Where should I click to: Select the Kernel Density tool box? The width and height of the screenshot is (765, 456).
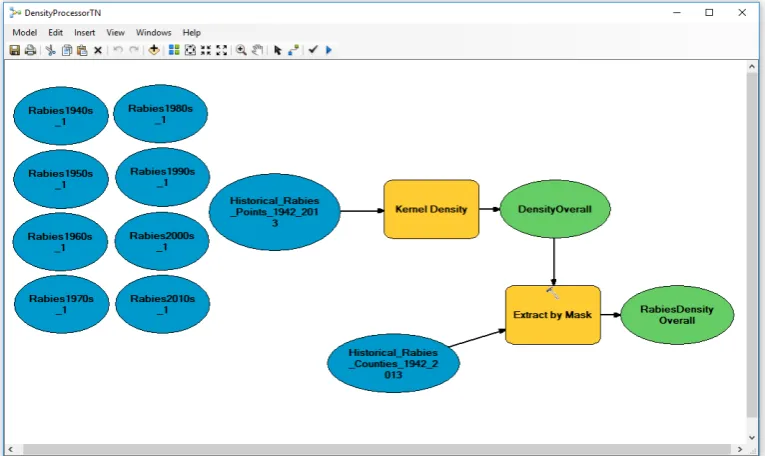pos(431,209)
